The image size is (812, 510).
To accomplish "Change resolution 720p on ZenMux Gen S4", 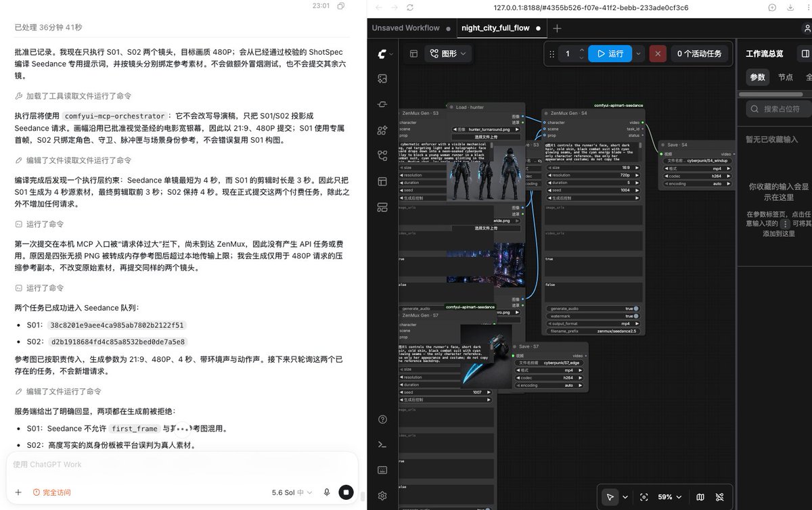I will [593, 175].
